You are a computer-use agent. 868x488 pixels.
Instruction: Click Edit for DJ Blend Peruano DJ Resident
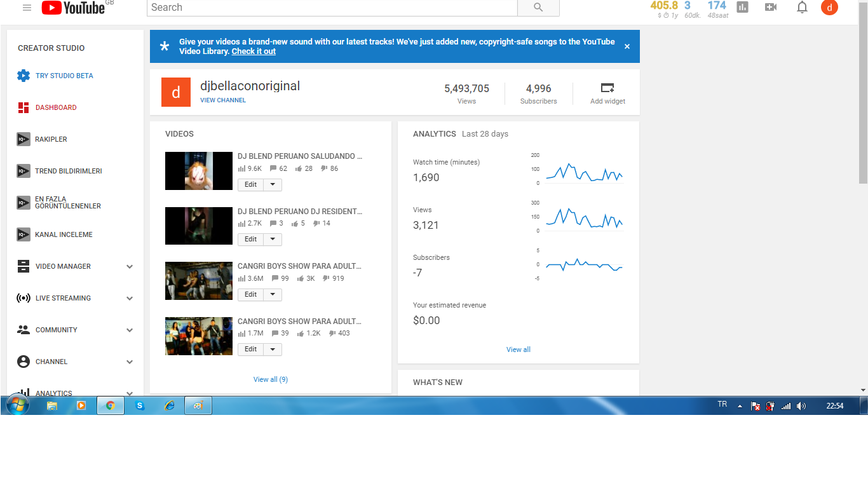point(251,240)
